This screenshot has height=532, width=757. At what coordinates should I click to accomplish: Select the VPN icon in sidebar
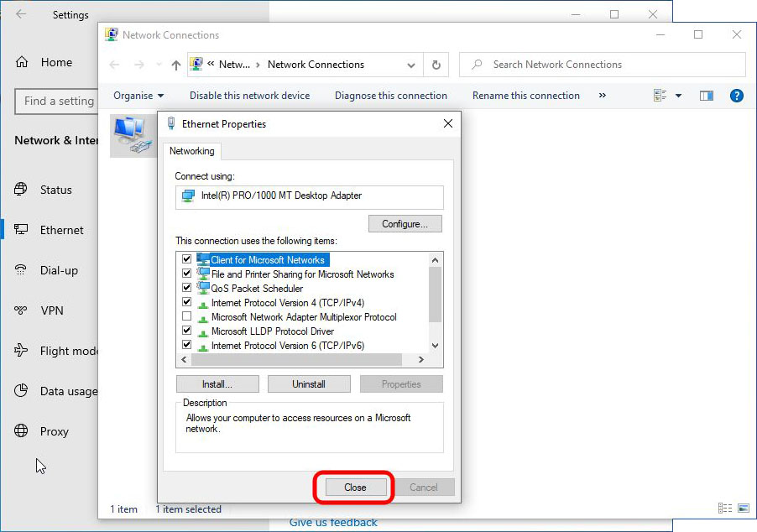[x=22, y=310]
